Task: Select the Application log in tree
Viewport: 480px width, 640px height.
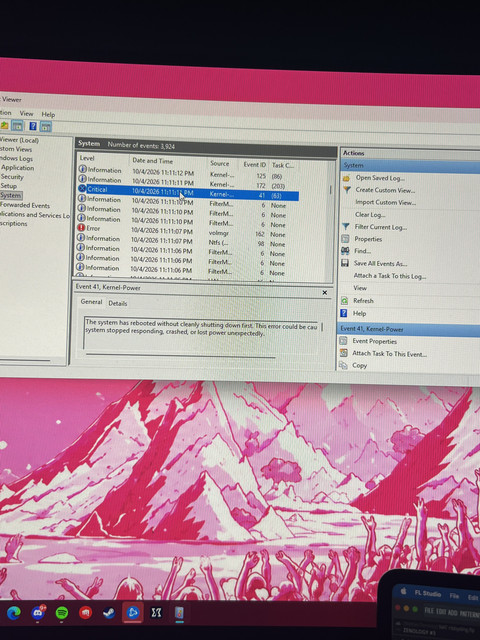Action: [x=18, y=168]
